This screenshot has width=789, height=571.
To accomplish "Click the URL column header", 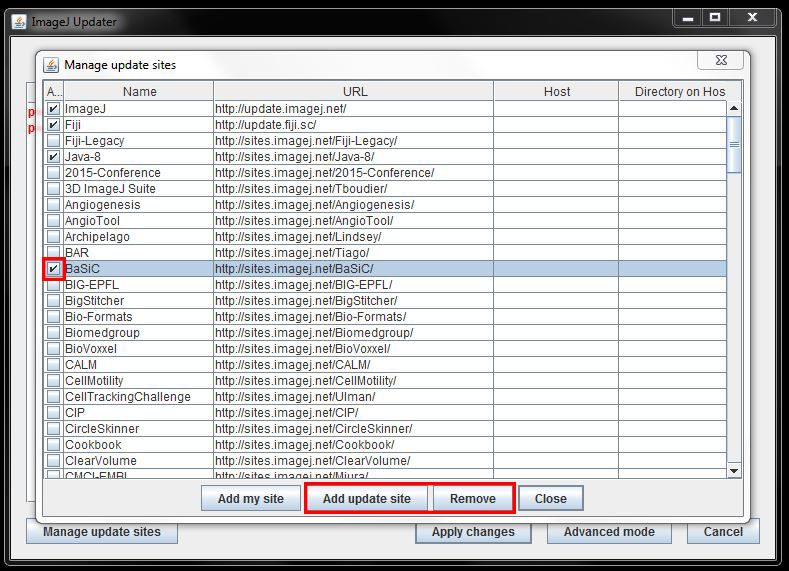I will [354, 92].
